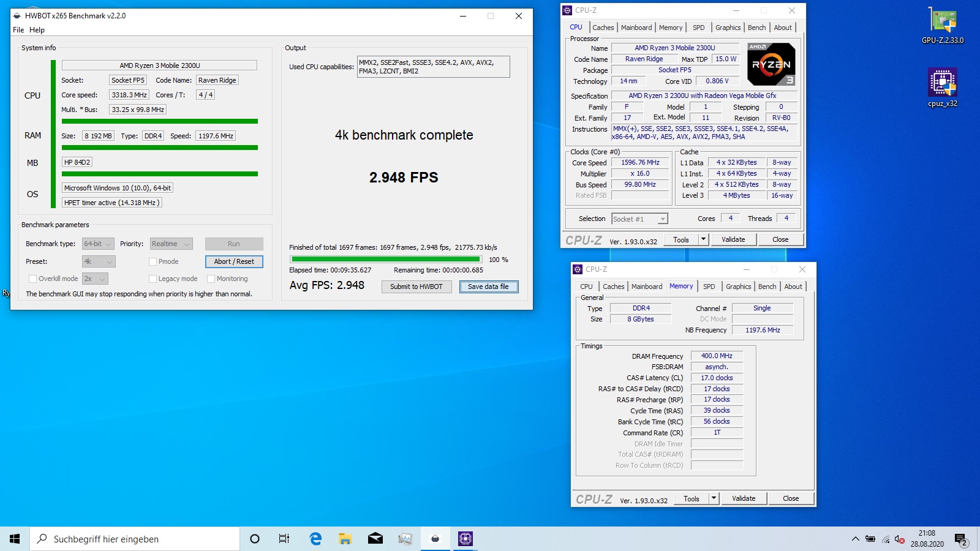Switch to Caches tab in upper CPU-Z
This screenshot has height=551, width=980.
pyautogui.click(x=603, y=28)
